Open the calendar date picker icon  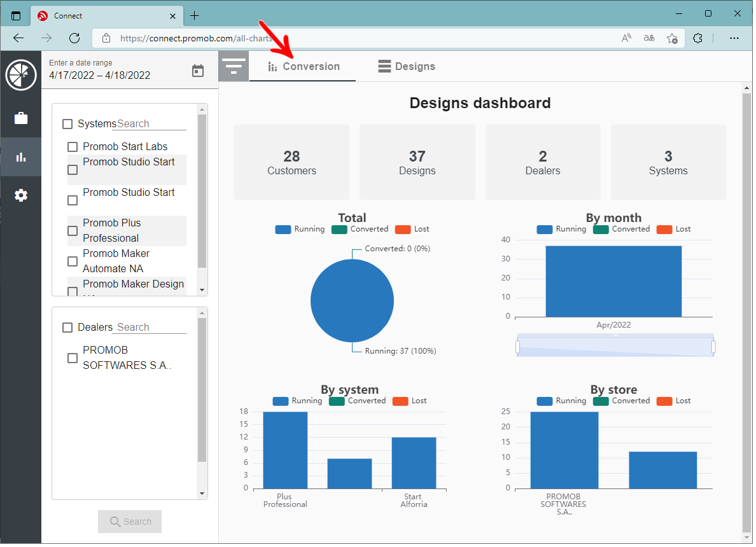(x=198, y=71)
